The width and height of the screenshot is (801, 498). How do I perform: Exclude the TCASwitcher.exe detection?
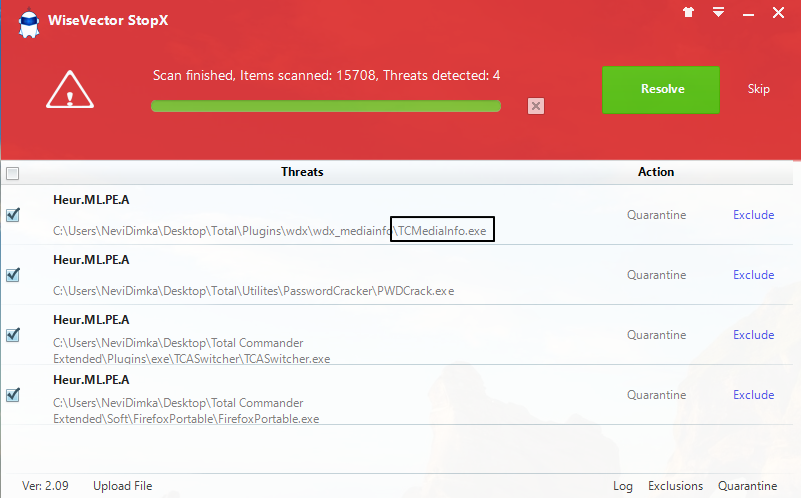[x=753, y=335]
